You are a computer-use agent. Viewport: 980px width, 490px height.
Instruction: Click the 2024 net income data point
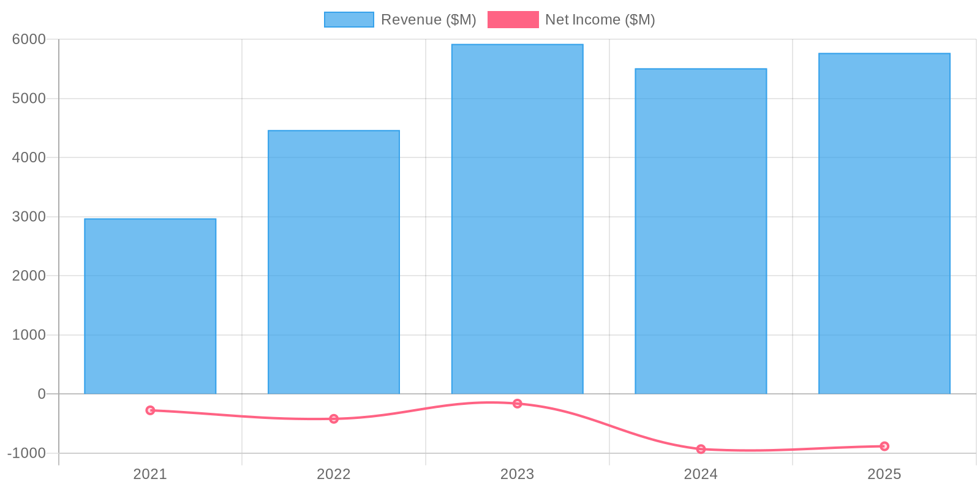pyautogui.click(x=701, y=449)
